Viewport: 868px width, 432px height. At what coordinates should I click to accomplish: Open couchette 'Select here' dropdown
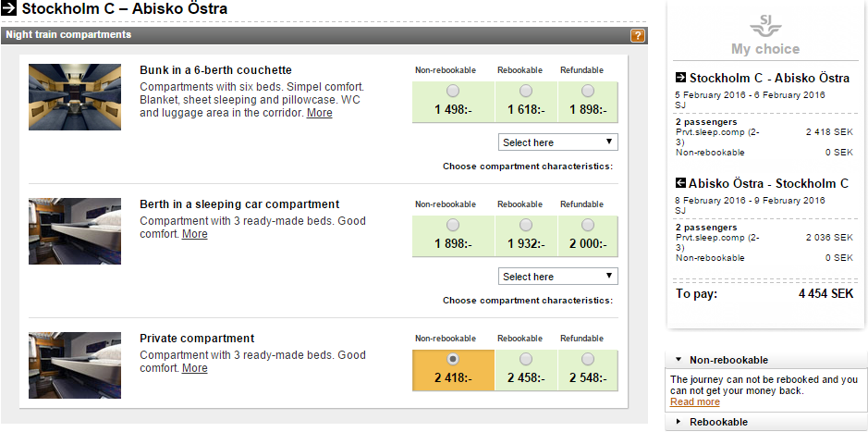pyautogui.click(x=558, y=142)
